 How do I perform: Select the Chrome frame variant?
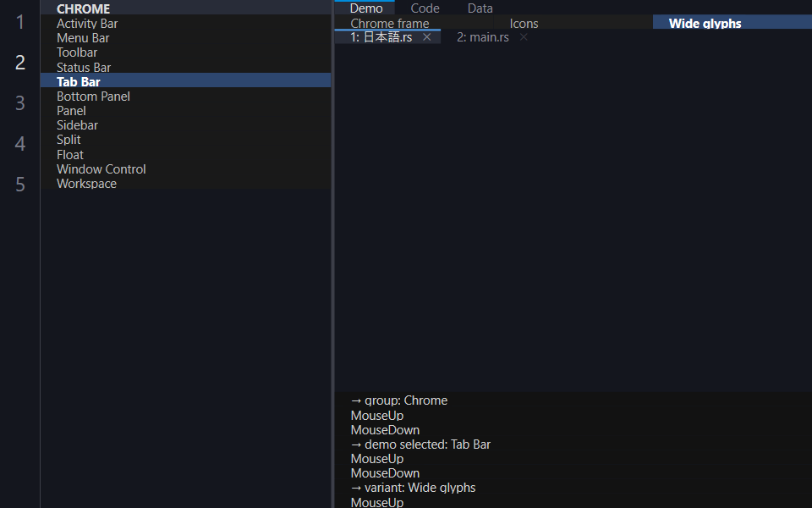coord(414,24)
